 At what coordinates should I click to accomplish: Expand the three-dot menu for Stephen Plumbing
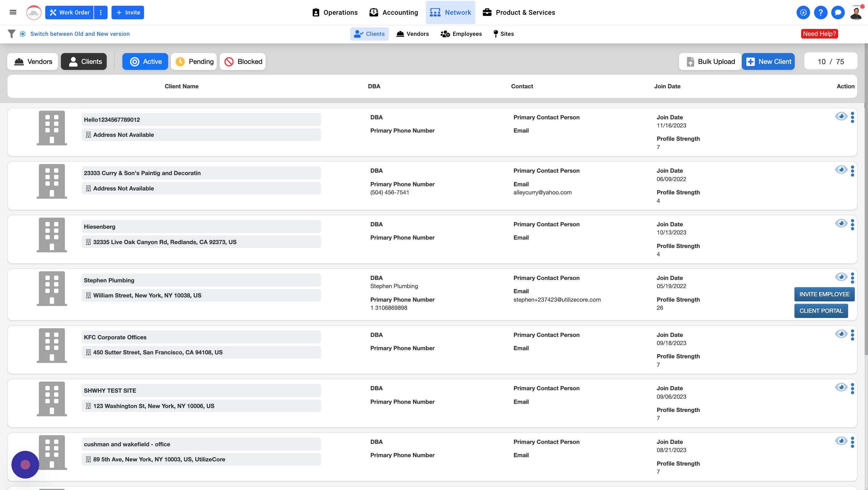click(x=853, y=278)
